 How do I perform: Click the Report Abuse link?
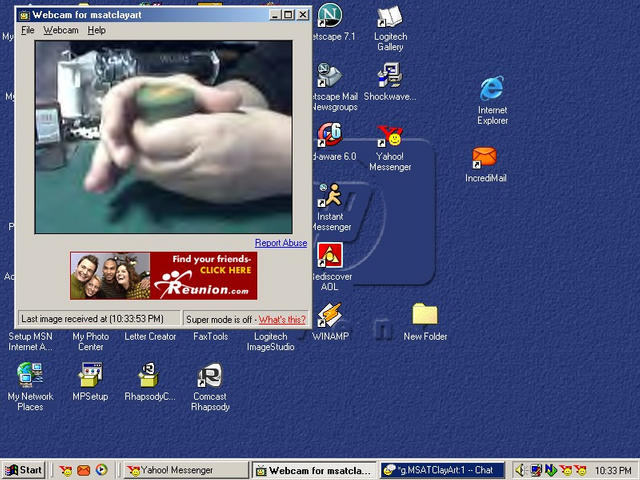281,243
